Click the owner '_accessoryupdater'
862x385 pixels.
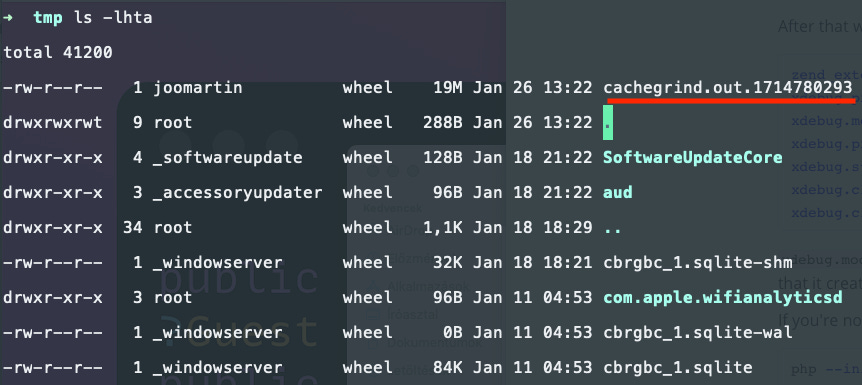tap(237, 192)
